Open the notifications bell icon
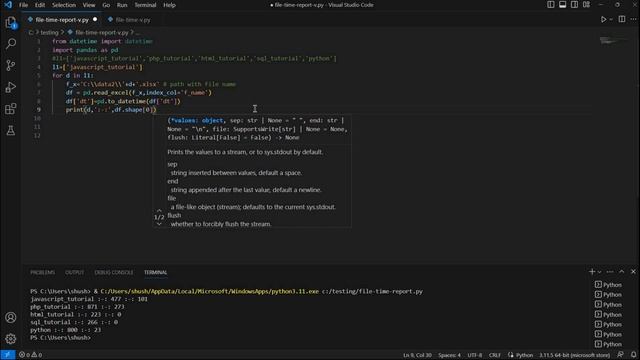The width and height of the screenshot is (640, 360). point(633,355)
